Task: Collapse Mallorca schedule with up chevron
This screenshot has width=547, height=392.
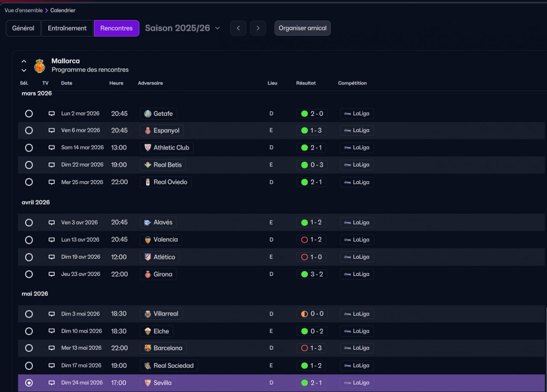Action: pyautogui.click(x=24, y=61)
